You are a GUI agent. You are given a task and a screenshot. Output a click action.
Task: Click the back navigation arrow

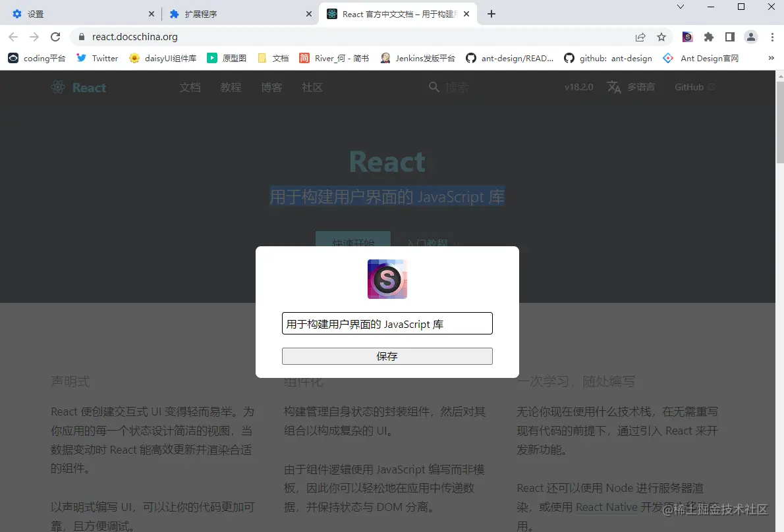pyautogui.click(x=13, y=36)
